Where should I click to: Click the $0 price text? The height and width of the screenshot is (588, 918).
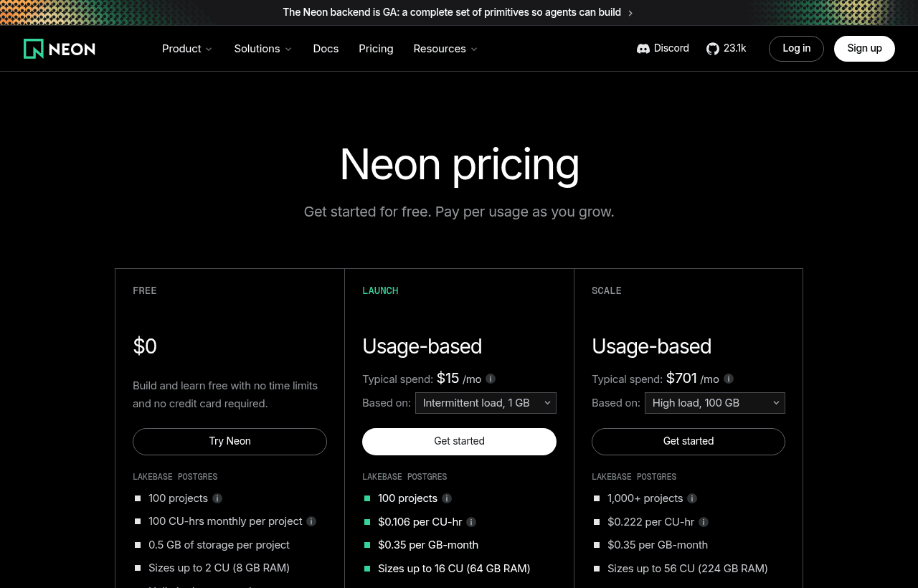145,346
